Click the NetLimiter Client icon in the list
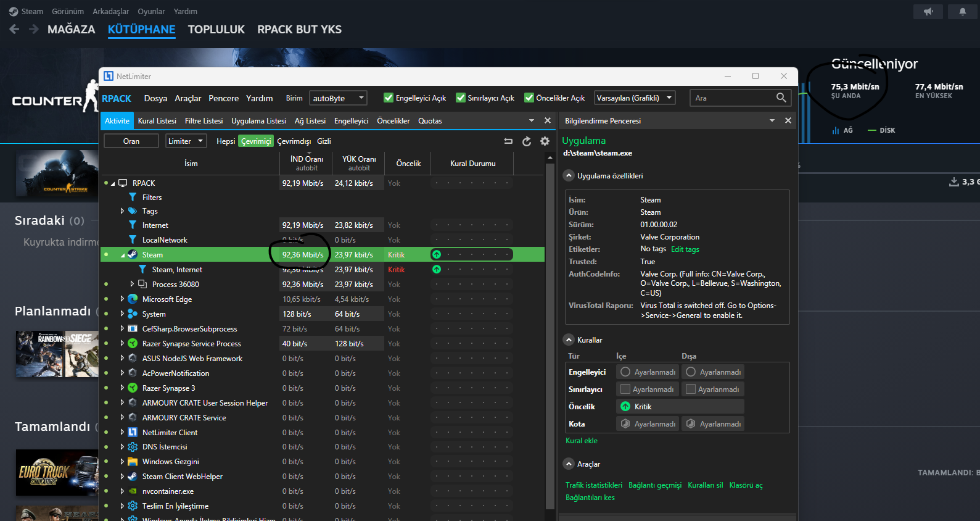This screenshot has width=980, height=521. 133,432
